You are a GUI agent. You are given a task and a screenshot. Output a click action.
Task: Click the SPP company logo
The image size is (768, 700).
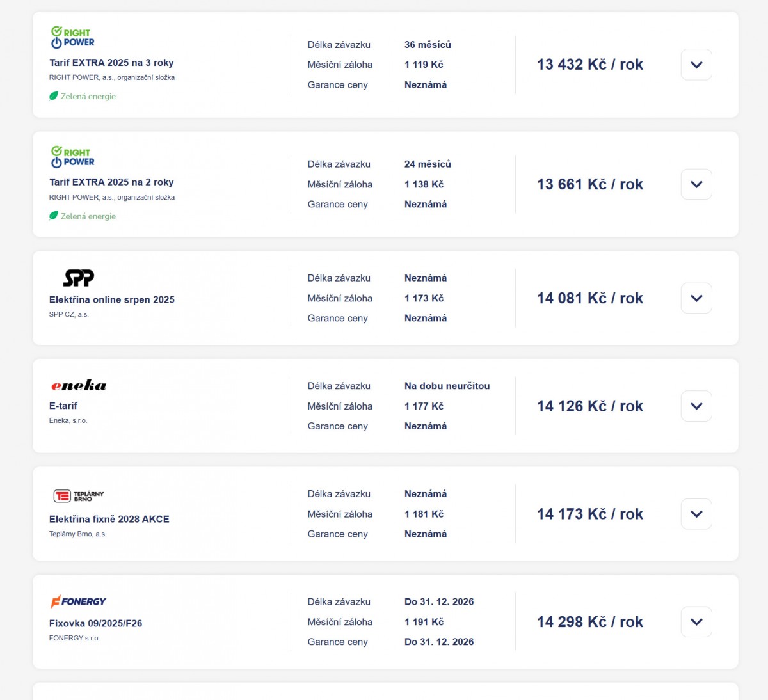coord(78,278)
